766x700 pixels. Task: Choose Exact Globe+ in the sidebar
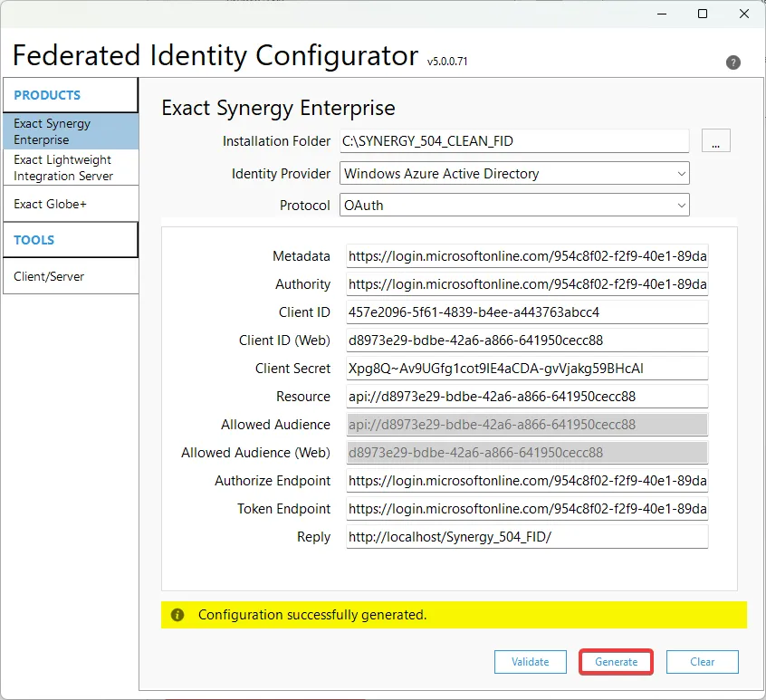[71, 204]
